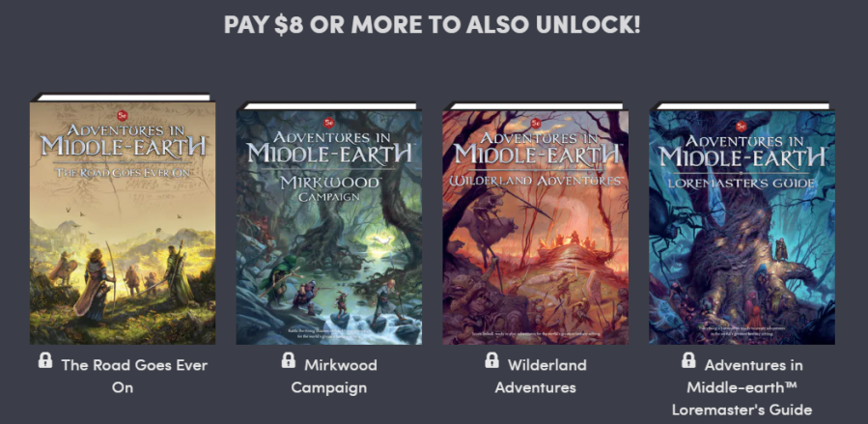The image size is (868, 424).
Task: Open the Mirkwood Campaign book cover
Action: tap(329, 223)
